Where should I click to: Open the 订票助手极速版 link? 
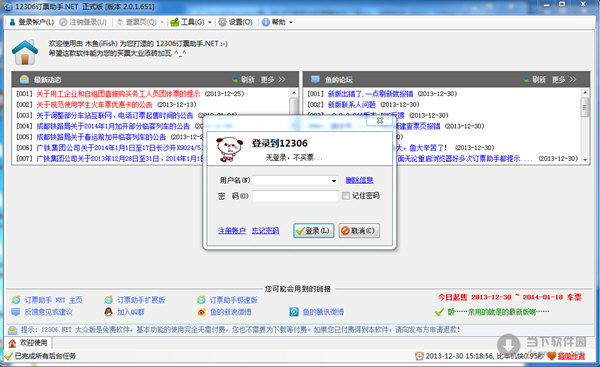click(233, 300)
